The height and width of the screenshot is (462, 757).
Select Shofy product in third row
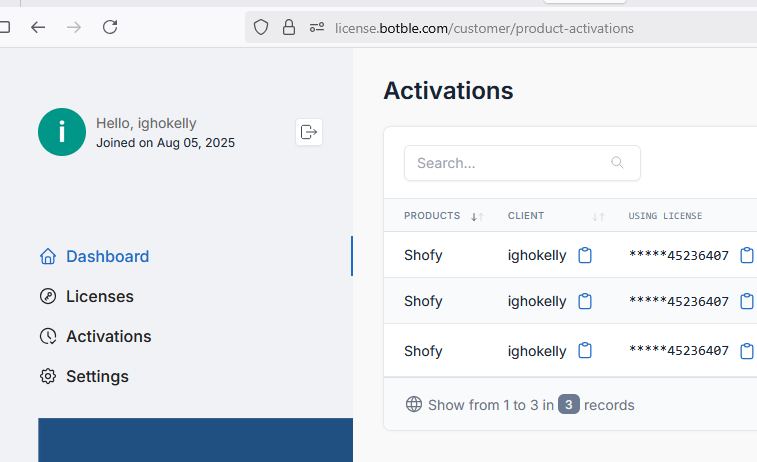[423, 351]
